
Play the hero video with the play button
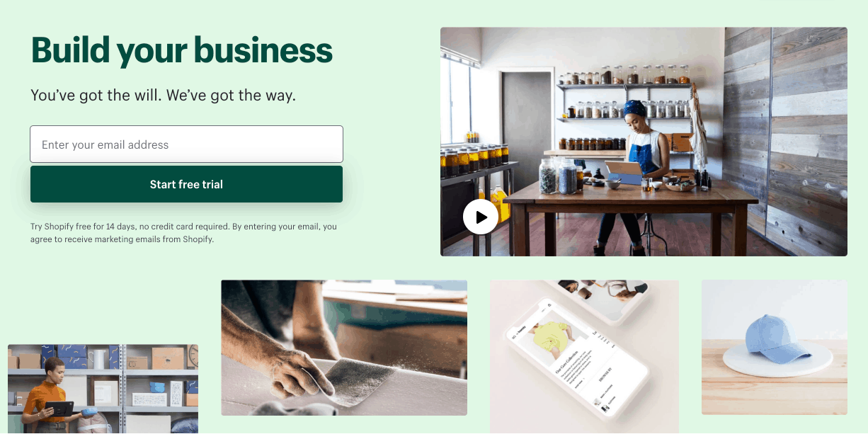(481, 217)
